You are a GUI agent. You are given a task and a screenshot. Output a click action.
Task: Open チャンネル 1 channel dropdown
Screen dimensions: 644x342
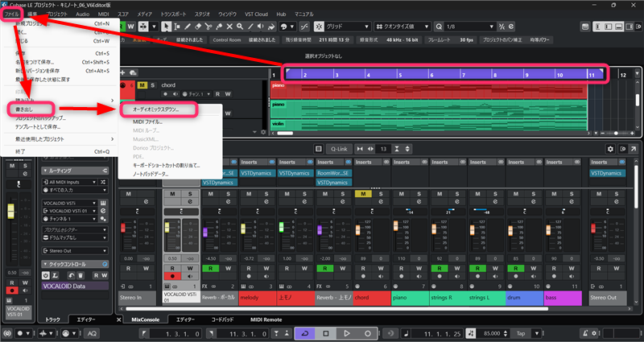(x=70, y=219)
